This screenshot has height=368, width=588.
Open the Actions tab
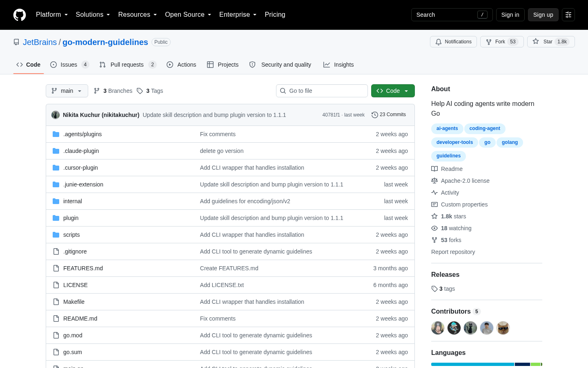tap(181, 65)
